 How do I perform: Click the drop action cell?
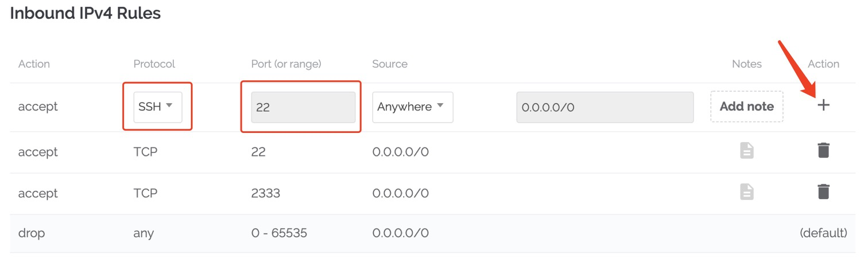(x=32, y=233)
